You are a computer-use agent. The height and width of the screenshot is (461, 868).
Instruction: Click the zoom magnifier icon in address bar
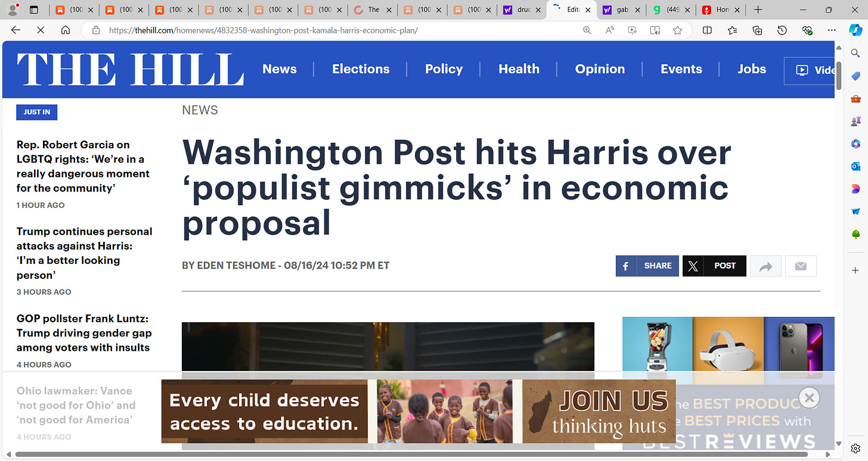(587, 30)
